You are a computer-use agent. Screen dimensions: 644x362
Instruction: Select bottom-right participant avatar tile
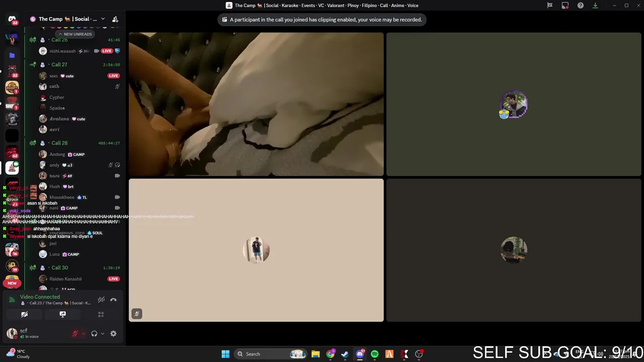(x=514, y=250)
